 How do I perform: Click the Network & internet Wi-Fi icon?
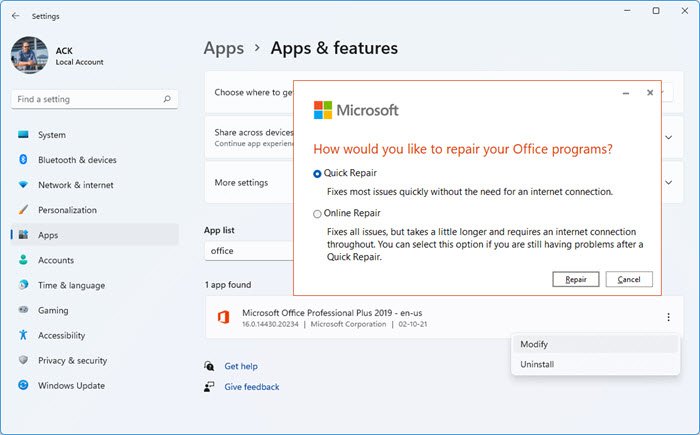click(22, 185)
